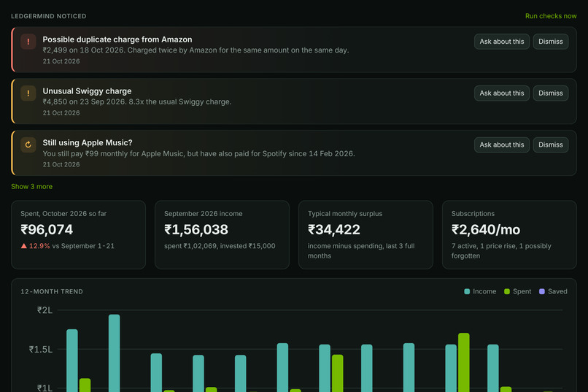Viewport: 588px width, 392px height.
Task: Click the ₹96,074 spent amount
Action: pos(47,229)
